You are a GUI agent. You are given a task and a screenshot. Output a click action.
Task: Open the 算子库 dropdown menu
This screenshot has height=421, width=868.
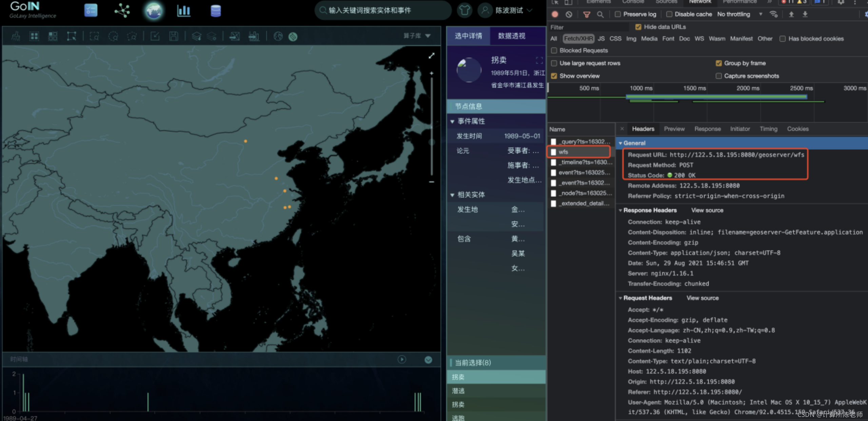[417, 36]
